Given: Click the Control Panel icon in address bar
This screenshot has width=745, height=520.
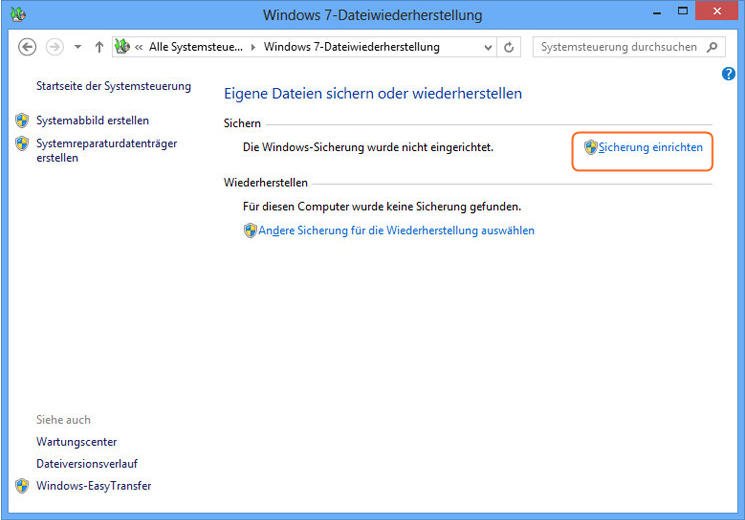Looking at the screenshot, I should point(123,47).
